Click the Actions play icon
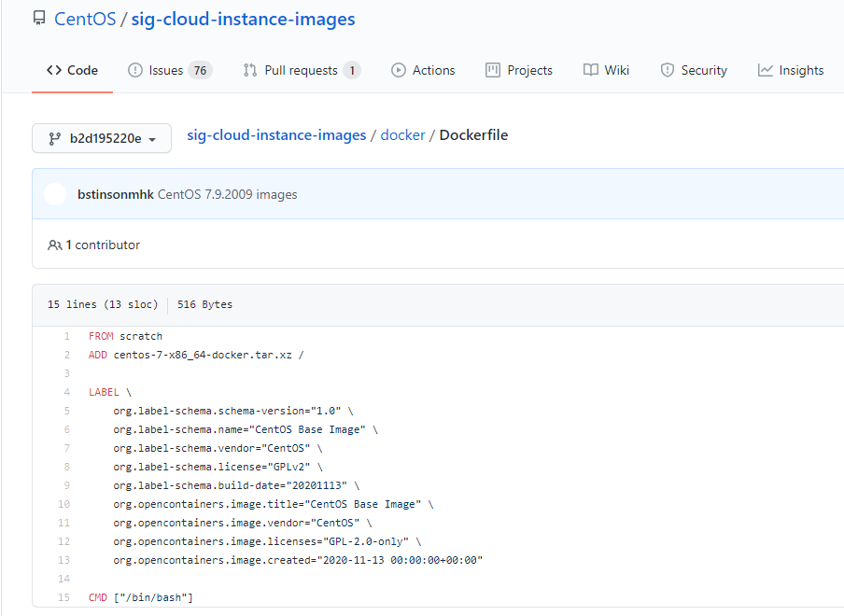 [399, 71]
